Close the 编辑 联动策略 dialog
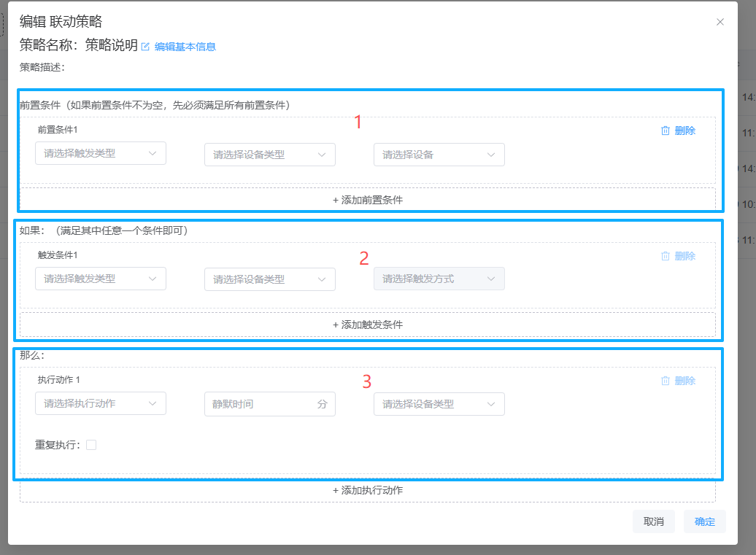This screenshot has height=555, width=756. [x=720, y=22]
